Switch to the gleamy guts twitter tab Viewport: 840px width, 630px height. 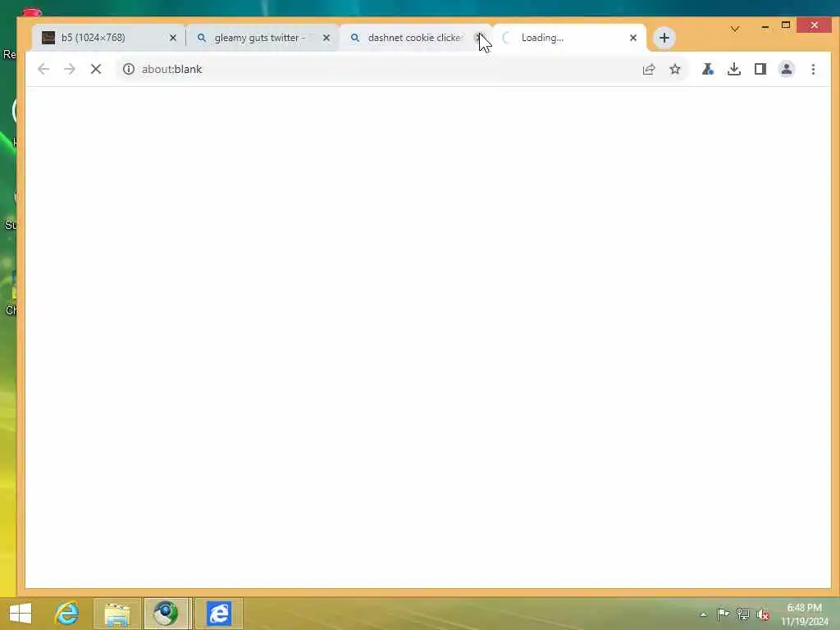[262, 38]
